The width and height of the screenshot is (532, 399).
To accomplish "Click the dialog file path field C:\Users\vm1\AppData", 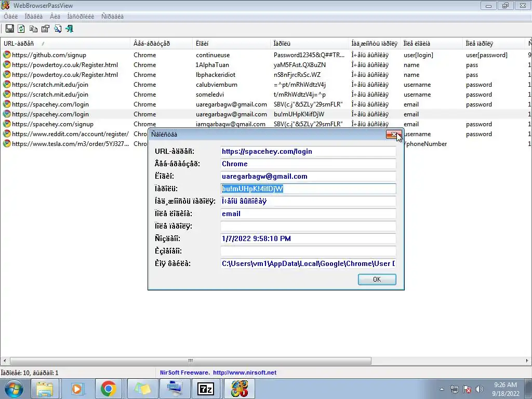I will (308, 263).
